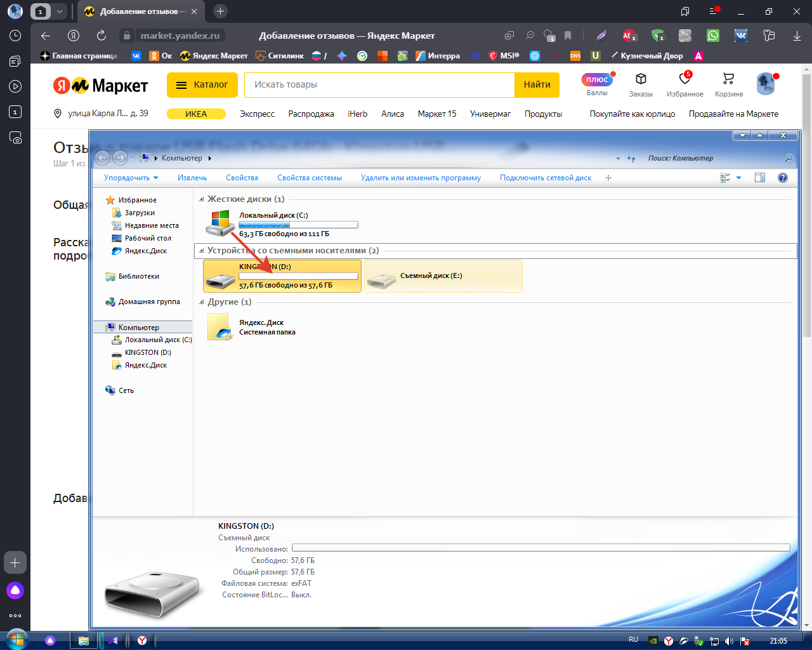This screenshot has height=650, width=812.
Task: Select Сеть in the navigation pane
Action: (126, 390)
